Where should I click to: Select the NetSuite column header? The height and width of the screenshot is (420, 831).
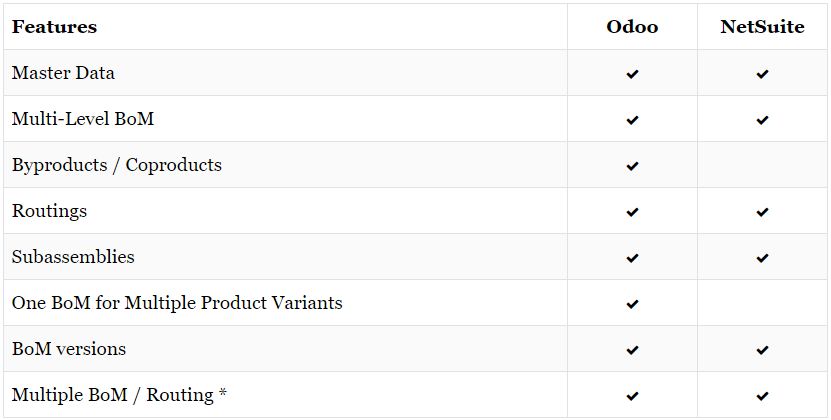pos(762,27)
